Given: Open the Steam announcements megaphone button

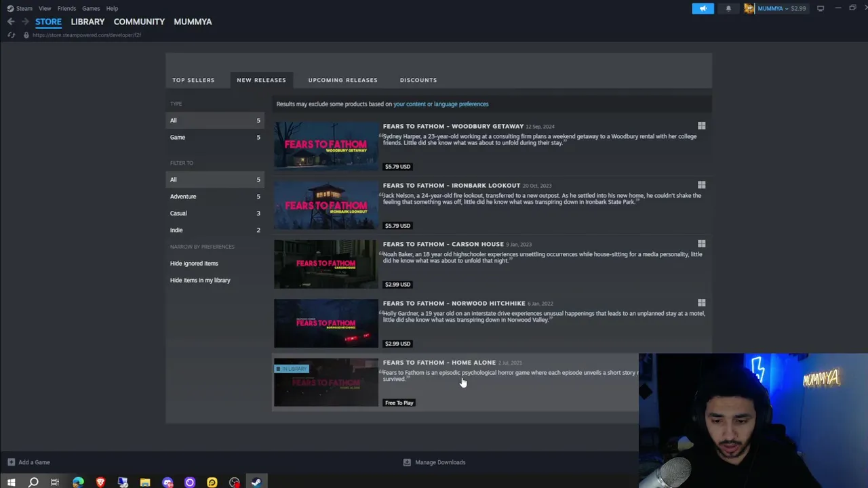Looking at the screenshot, I should tap(703, 8).
